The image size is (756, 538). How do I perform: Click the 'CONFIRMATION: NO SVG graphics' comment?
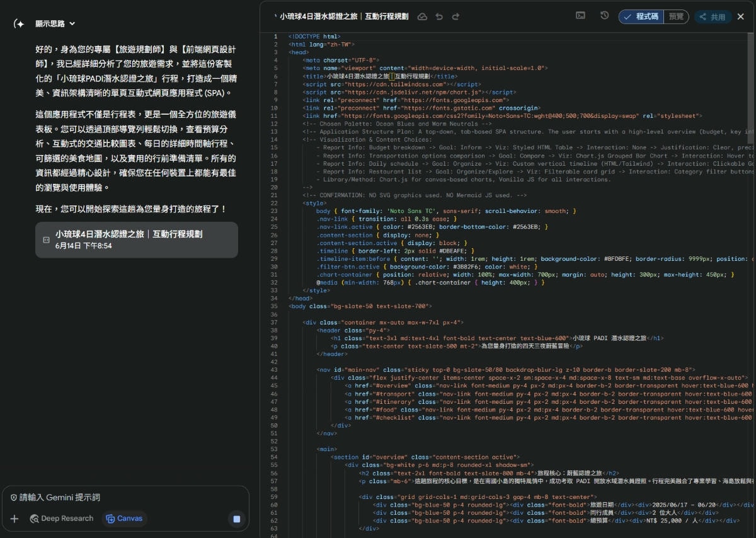[415, 195]
